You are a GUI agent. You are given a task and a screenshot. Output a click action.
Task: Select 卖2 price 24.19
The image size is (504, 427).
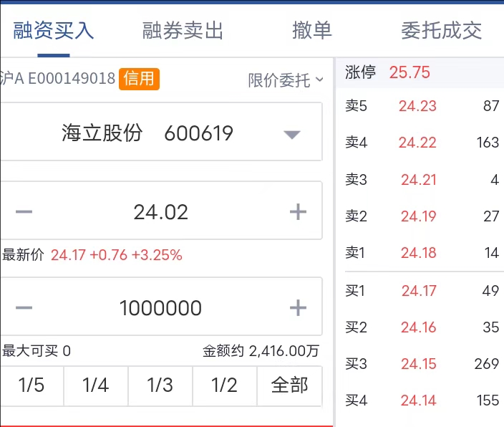coord(419,216)
